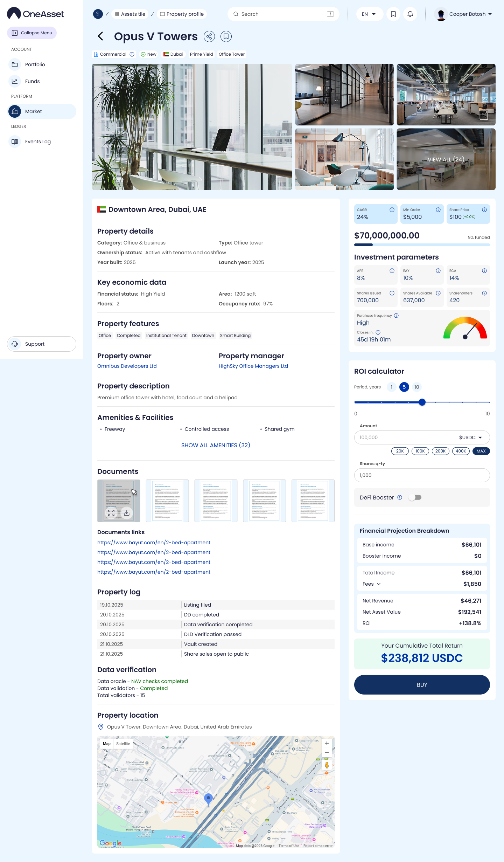Open the $USDC currency dropdown
Screen dimensions: 504x862
pos(470,437)
